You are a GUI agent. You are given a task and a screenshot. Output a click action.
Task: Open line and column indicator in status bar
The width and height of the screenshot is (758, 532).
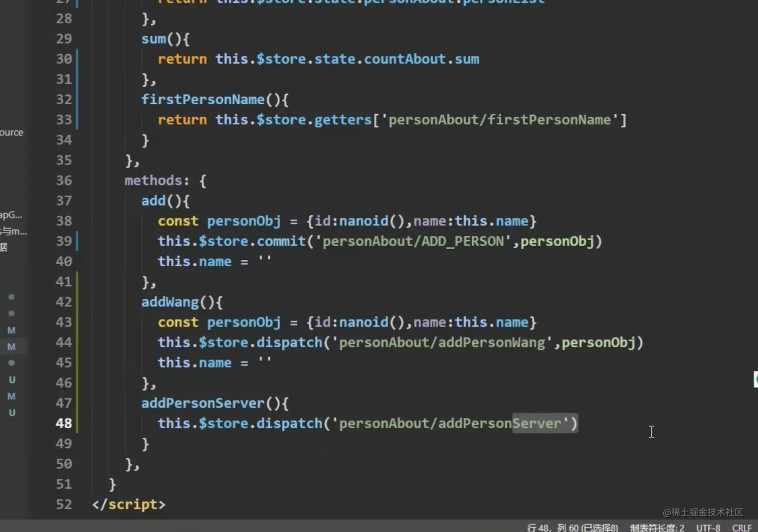[573, 527]
